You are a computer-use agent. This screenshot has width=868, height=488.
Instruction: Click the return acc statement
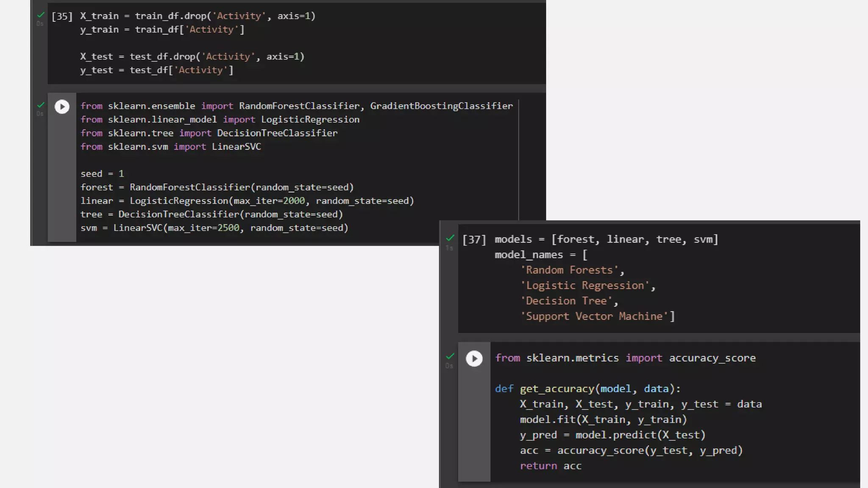551,466
